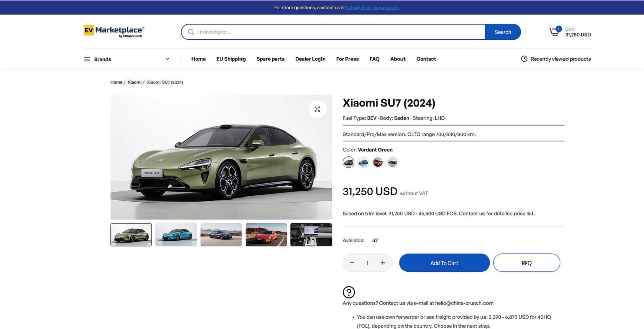Click the Xiaomi breadcrumb link

pyautogui.click(x=134, y=82)
